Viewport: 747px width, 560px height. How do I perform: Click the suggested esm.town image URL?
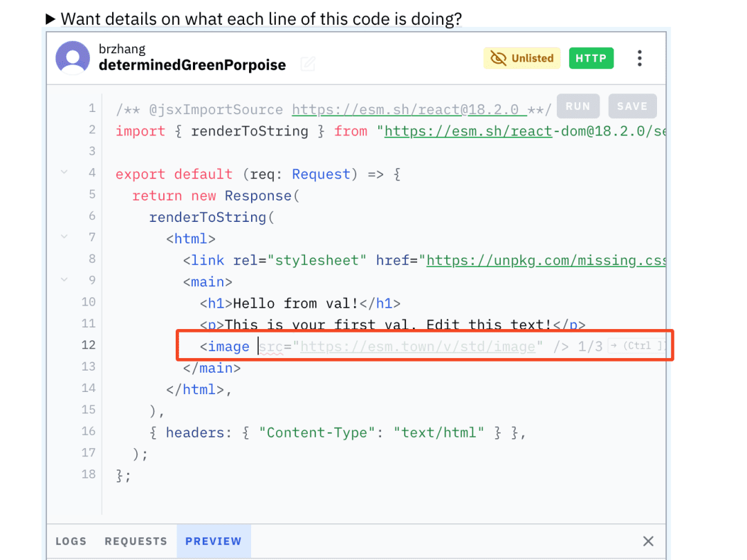pos(417,346)
